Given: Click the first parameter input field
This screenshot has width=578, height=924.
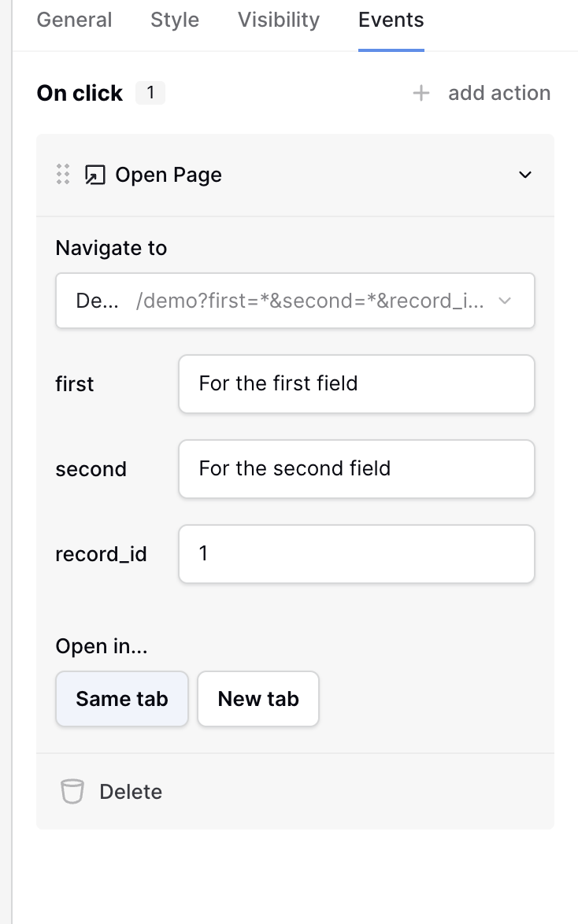Looking at the screenshot, I should pos(357,384).
